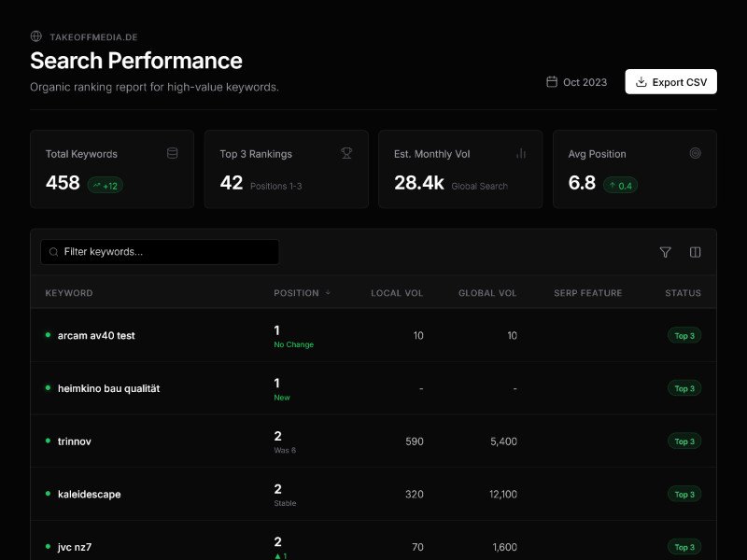The height and width of the screenshot is (560, 747).
Task: Click the +12 badge in Total Keywords
Action: click(x=106, y=186)
